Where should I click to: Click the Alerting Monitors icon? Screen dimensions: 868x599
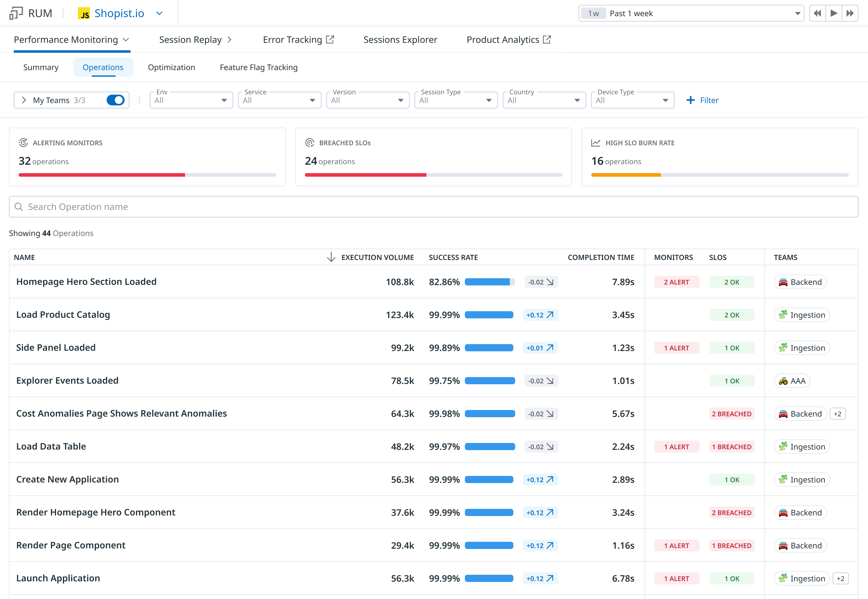tap(23, 143)
